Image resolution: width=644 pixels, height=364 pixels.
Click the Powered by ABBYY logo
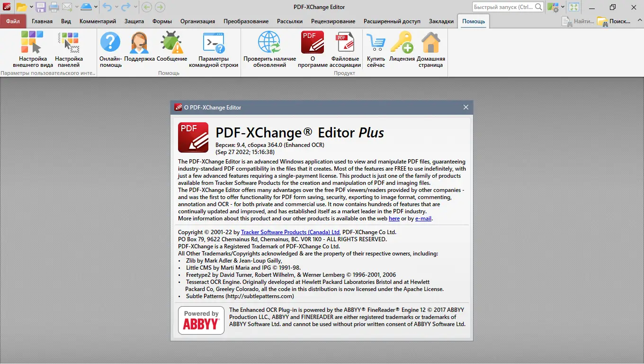(201, 320)
